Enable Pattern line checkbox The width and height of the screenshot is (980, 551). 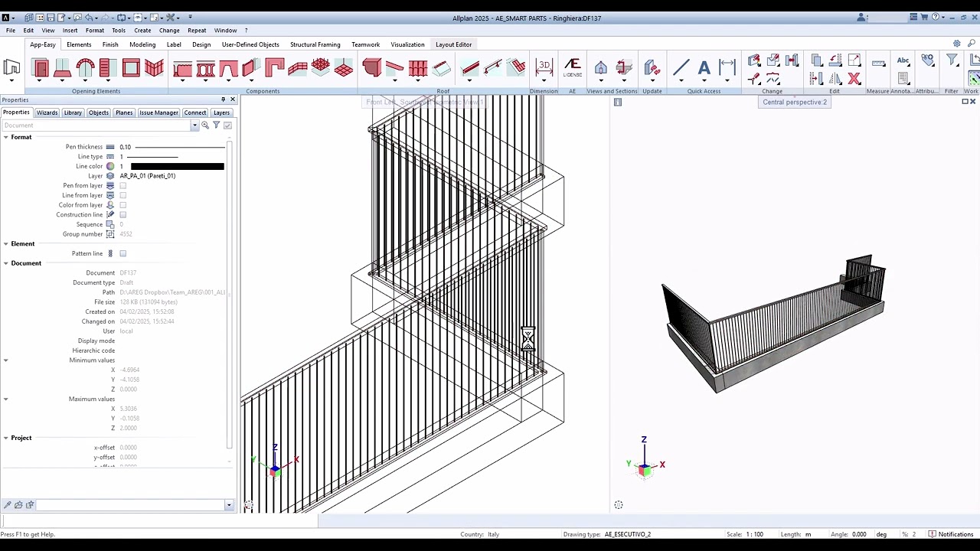(x=123, y=253)
